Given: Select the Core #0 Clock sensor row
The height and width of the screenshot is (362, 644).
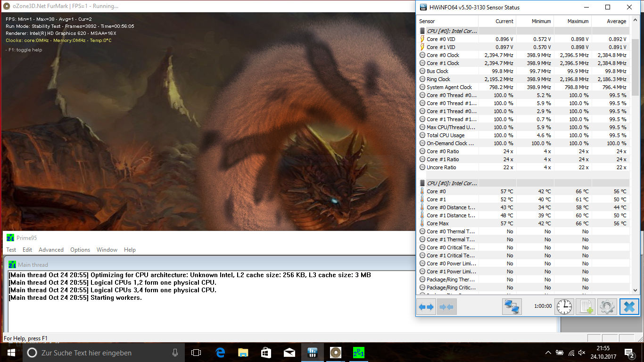Looking at the screenshot, I should coord(523,55).
